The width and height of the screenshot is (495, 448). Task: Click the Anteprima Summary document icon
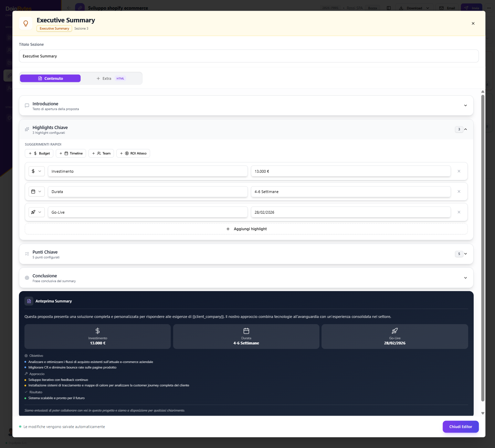[29, 301]
